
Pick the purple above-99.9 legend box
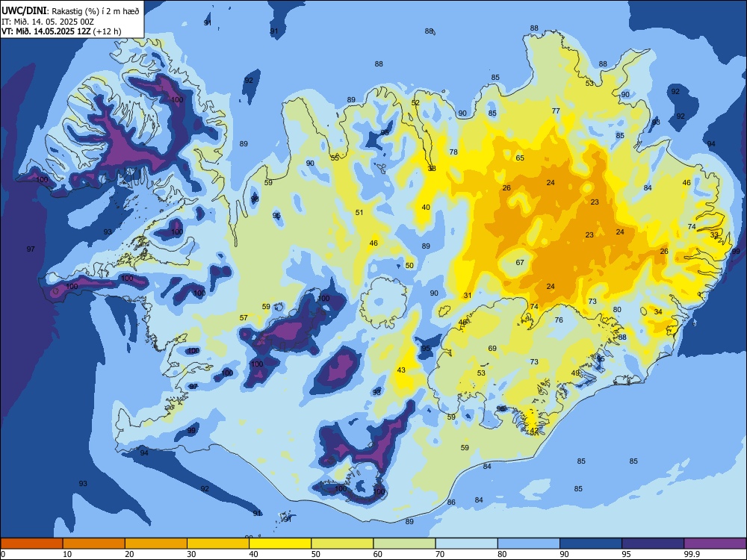715,544
